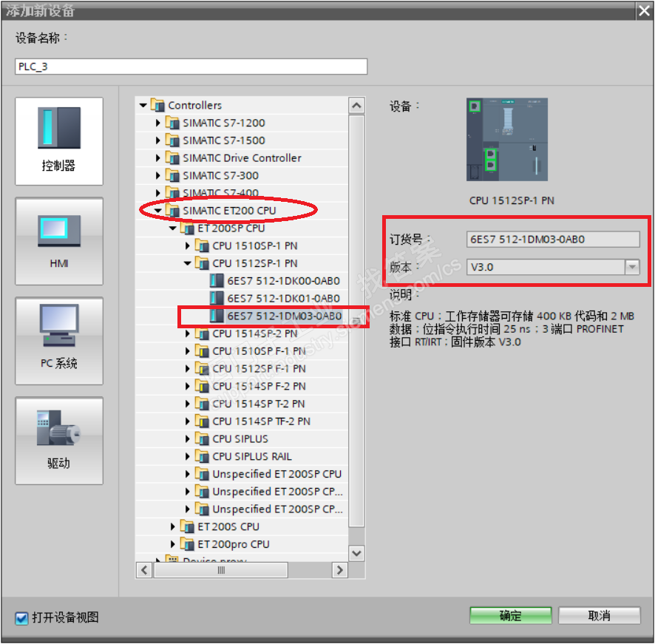Image resolution: width=655 pixels, height=644 pixels.
Task: Select the CPU 1514SP TF-2 PN row
Action: click(x=242, y=421)
